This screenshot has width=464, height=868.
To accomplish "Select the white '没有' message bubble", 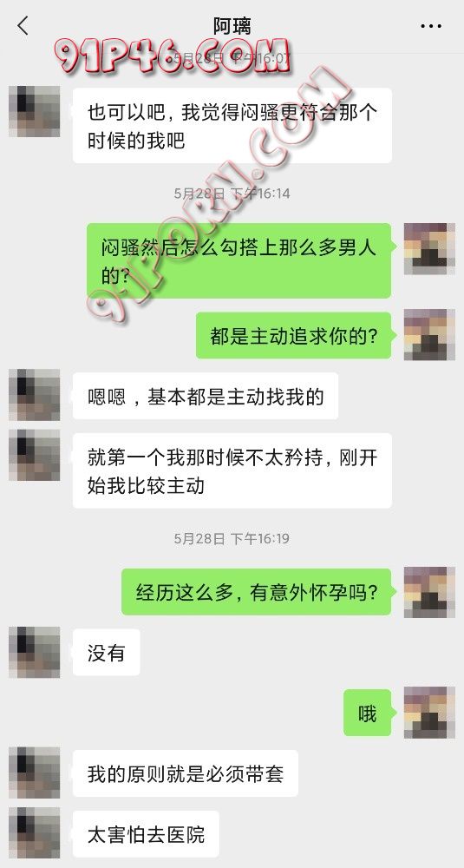I will click(x=106, y=653).
